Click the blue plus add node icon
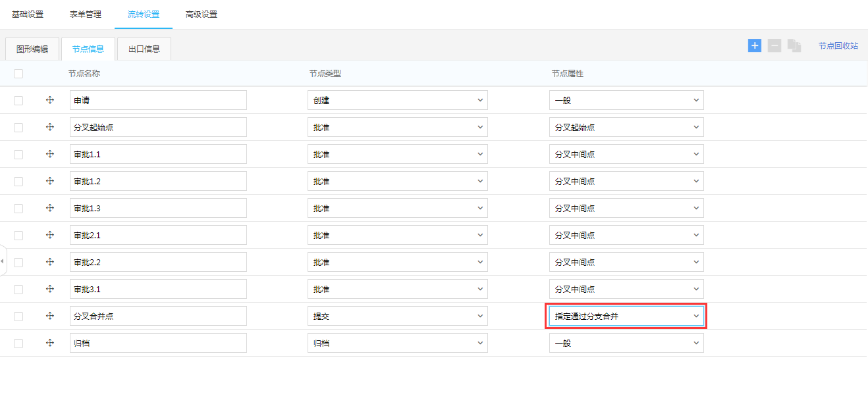Screen dimensions: 868x412 pos(755,45)
